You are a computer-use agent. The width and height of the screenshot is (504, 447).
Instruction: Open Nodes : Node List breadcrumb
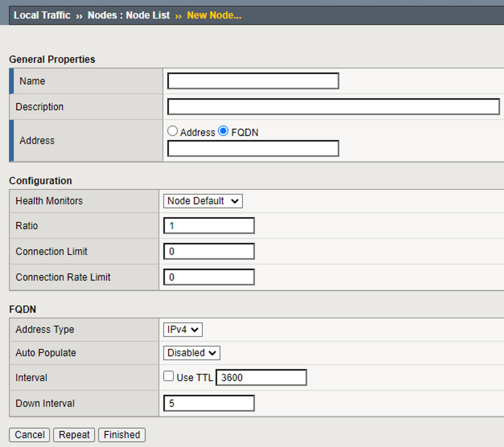tap(129, 15)
